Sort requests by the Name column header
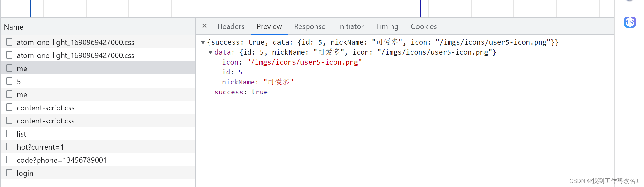 click(99, 27)
